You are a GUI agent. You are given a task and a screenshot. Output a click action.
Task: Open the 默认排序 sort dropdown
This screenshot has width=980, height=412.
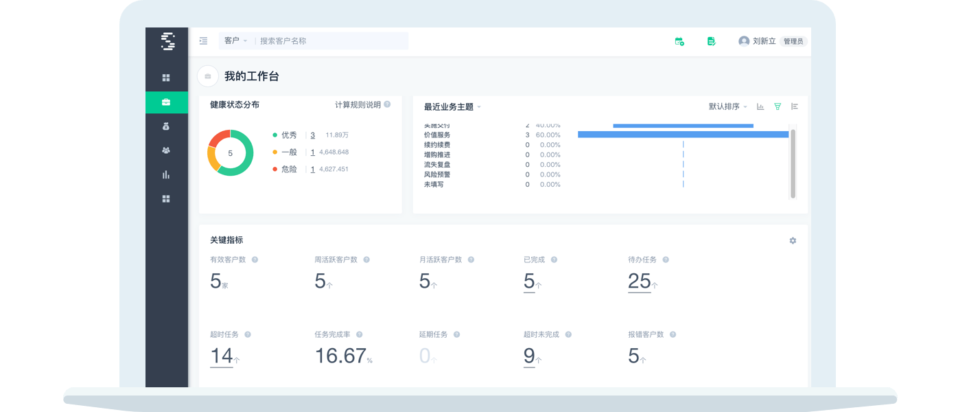coord(727,106)
